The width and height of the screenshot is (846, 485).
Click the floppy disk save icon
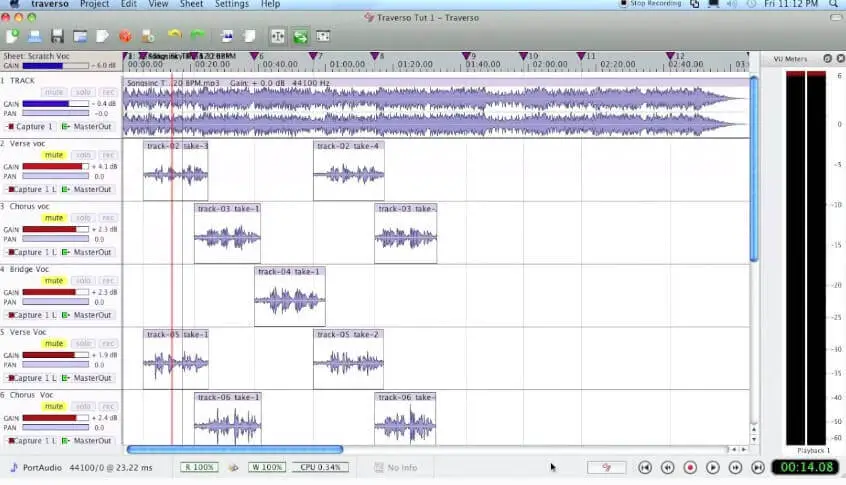coord(57,36)
